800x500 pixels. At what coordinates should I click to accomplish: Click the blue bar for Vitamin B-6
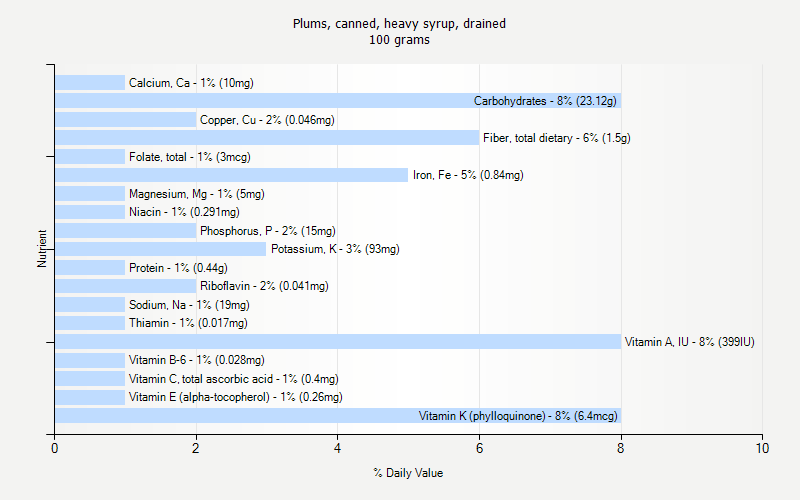pyautogui.click(x=90, y=360)
